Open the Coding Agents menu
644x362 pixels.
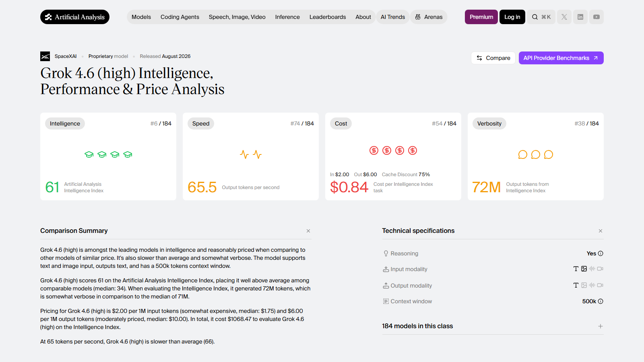[180, 17]
